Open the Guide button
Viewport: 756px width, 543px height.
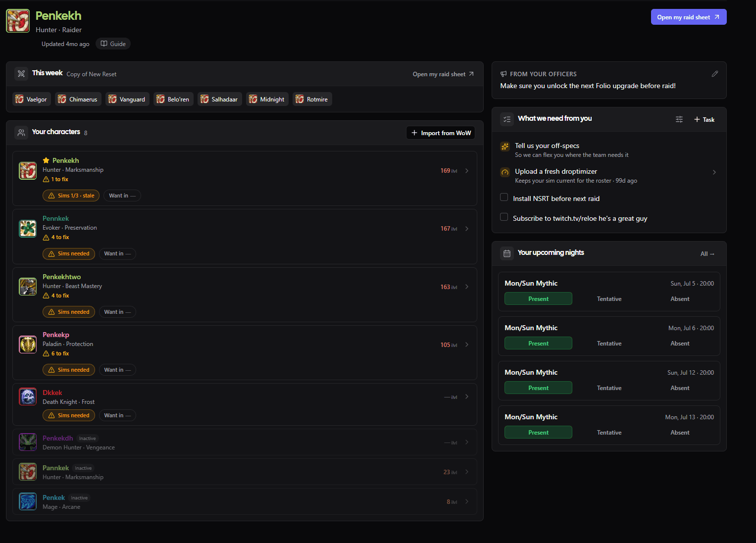tap(113, 44)
